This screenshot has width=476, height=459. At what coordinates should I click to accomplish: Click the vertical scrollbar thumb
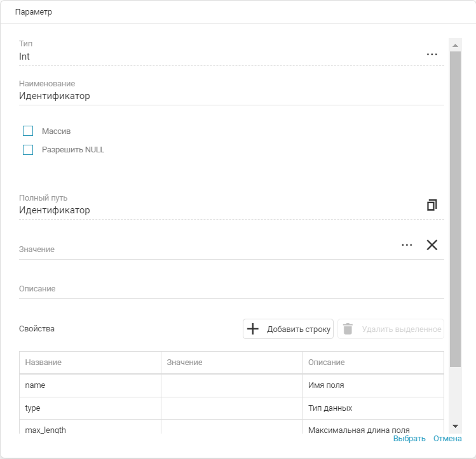(455, 210)
